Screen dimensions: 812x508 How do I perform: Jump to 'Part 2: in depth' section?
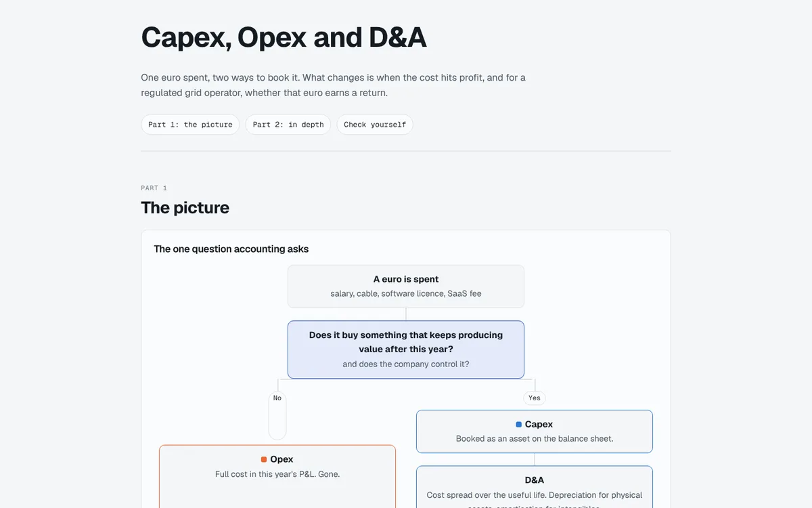pos(288,125)
